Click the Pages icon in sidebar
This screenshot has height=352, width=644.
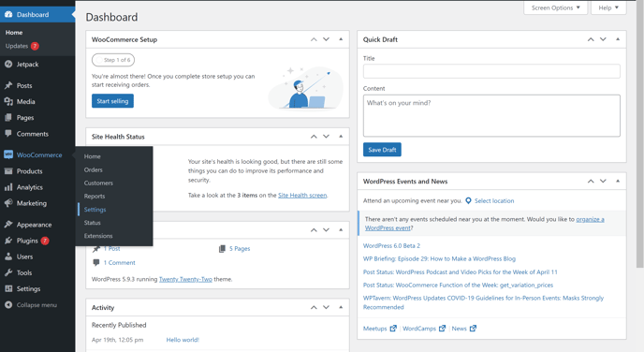tap(8, 117)
